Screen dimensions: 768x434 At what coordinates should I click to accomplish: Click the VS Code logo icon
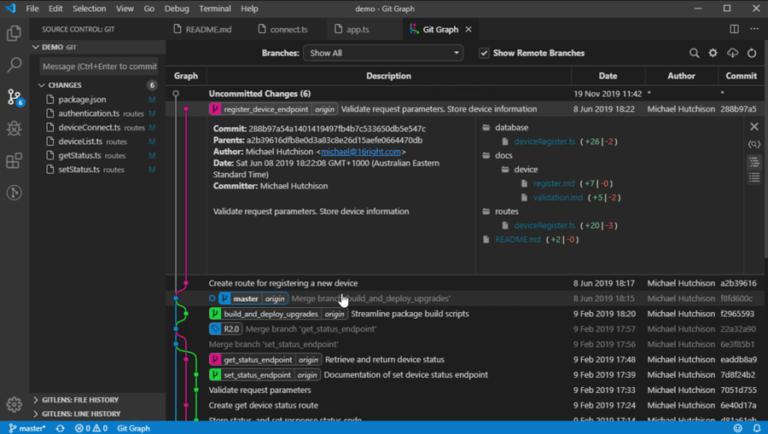point(10,8)
